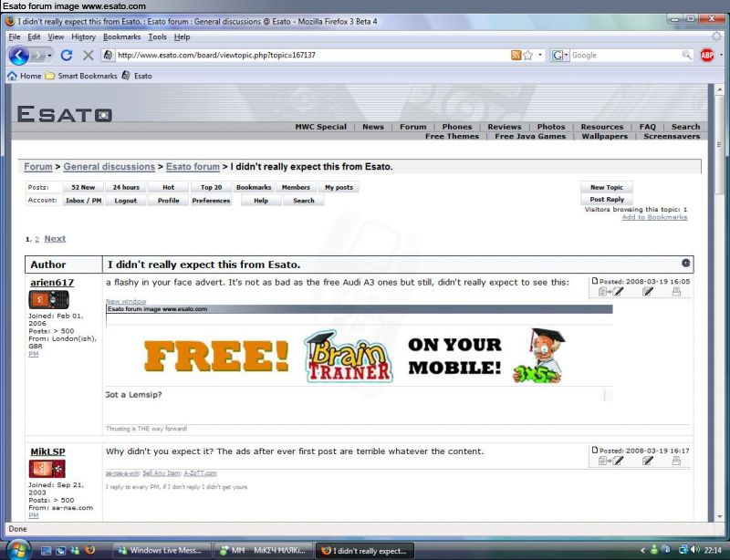Switch to the Windows Live Messenger taskbar button
The image size is (730, 560).
(x=162, y=550)
